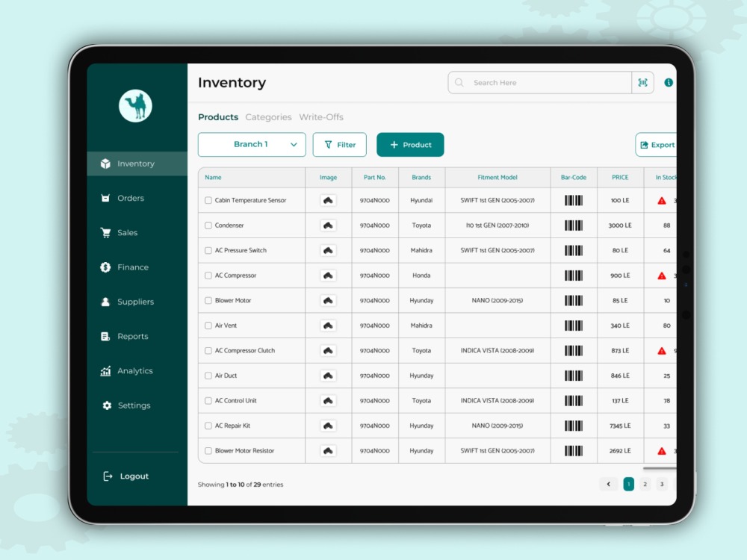
Task: Click the barcode scan icon in search
Action: [x=642, y=83]
